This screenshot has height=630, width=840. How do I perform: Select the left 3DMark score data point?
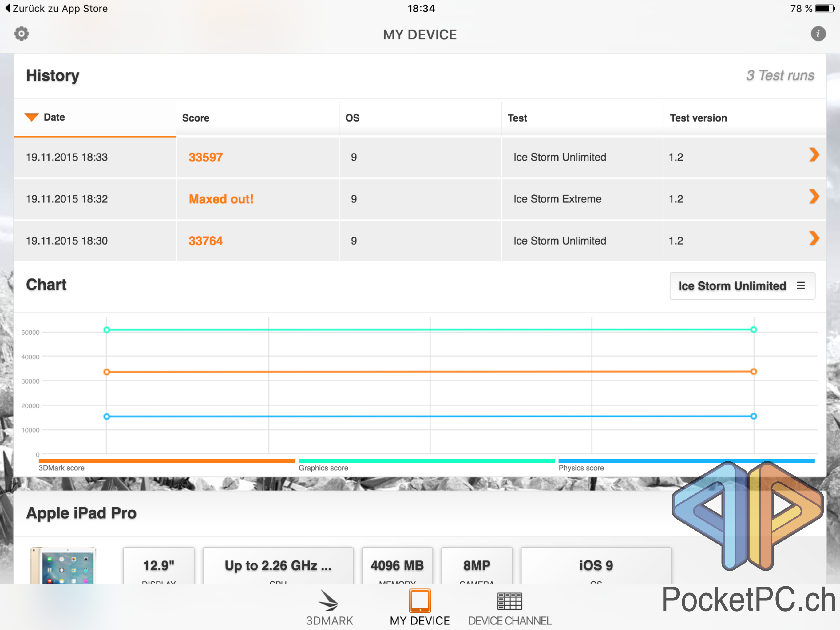pos(107,372)
